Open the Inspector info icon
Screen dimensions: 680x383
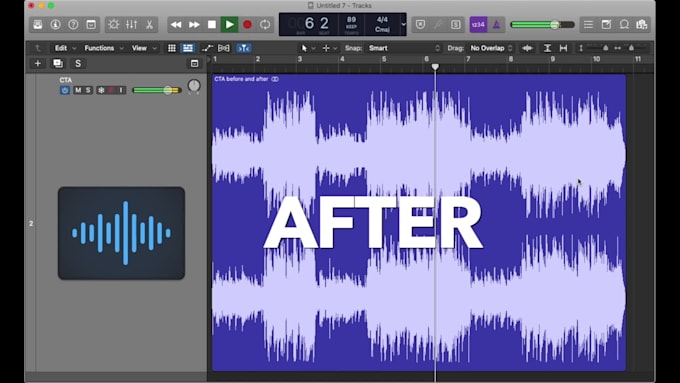(56, 25)
